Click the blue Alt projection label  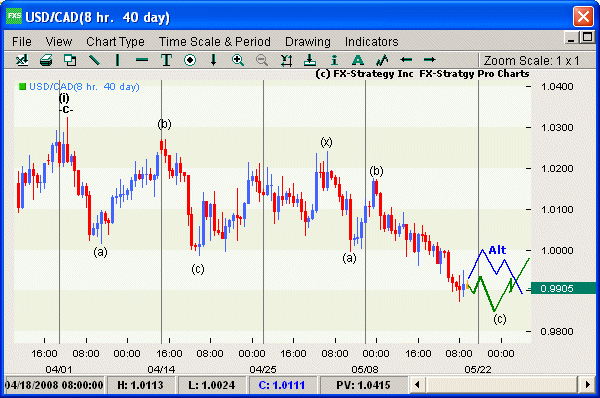497,250
